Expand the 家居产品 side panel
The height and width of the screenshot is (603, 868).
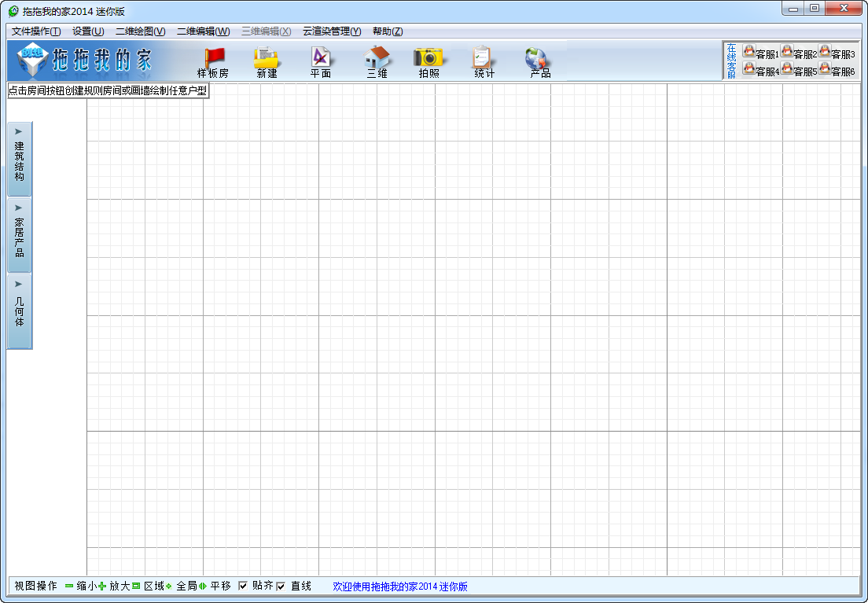(x=20, y=235)
